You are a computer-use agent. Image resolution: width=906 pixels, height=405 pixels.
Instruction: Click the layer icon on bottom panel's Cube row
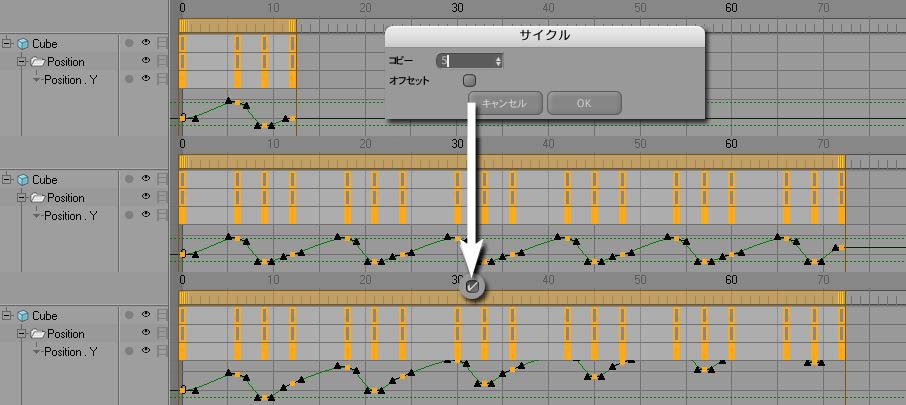pos(162,315)
